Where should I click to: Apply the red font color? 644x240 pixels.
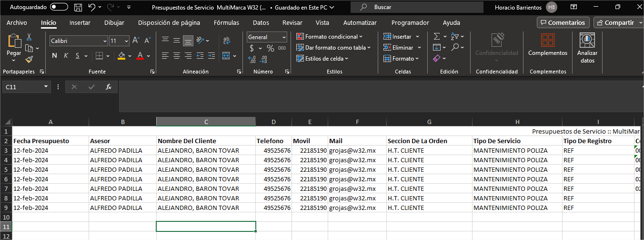coord(140,56)
